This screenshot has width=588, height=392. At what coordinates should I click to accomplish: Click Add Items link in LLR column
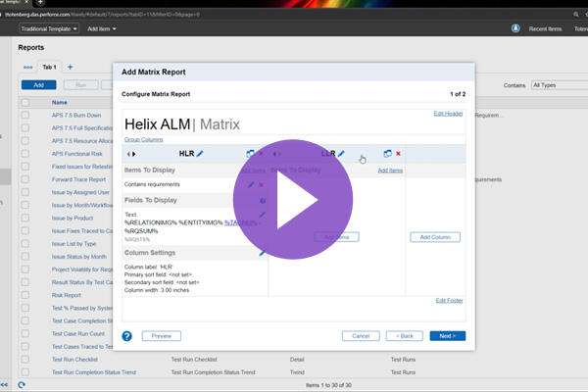[390, 171]
